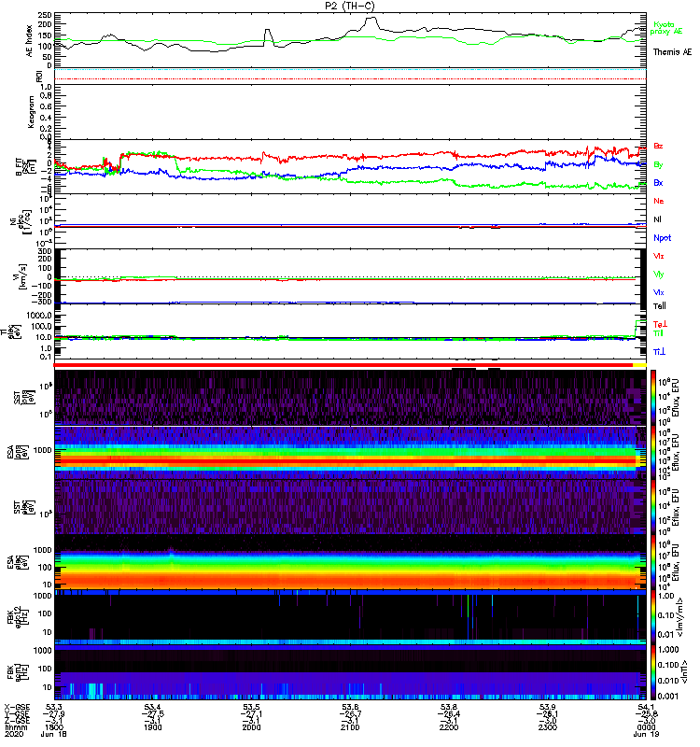This screenshot has height=747, width=700.
Task: Click the SST ions Eflux color bar
Action: (x=653, y=398)
